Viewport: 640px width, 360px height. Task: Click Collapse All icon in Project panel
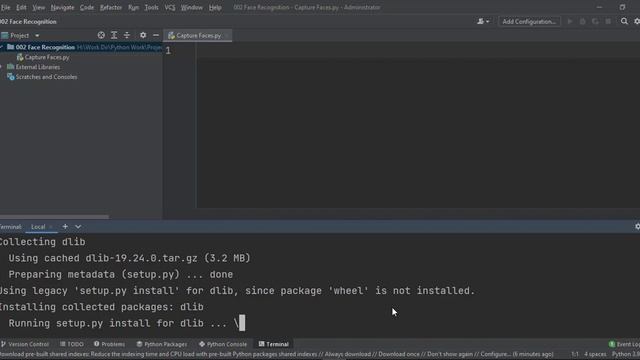pyautogui.click(x=127, y=35)
